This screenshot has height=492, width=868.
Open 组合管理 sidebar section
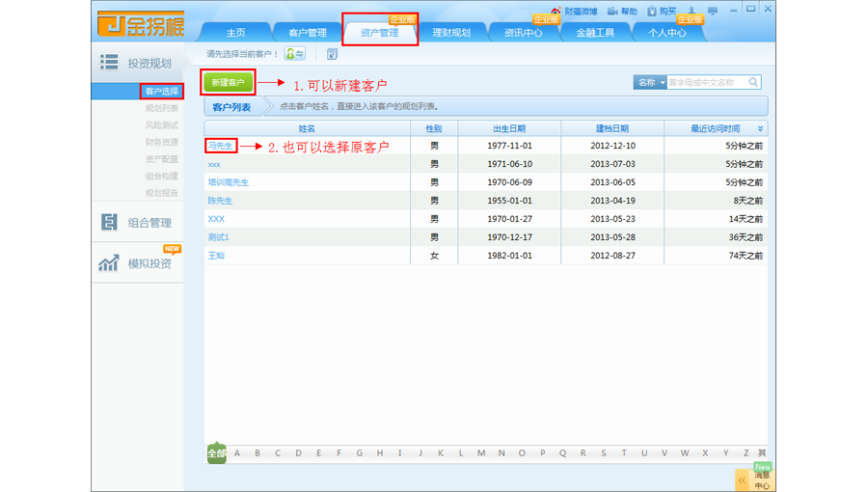139,223
